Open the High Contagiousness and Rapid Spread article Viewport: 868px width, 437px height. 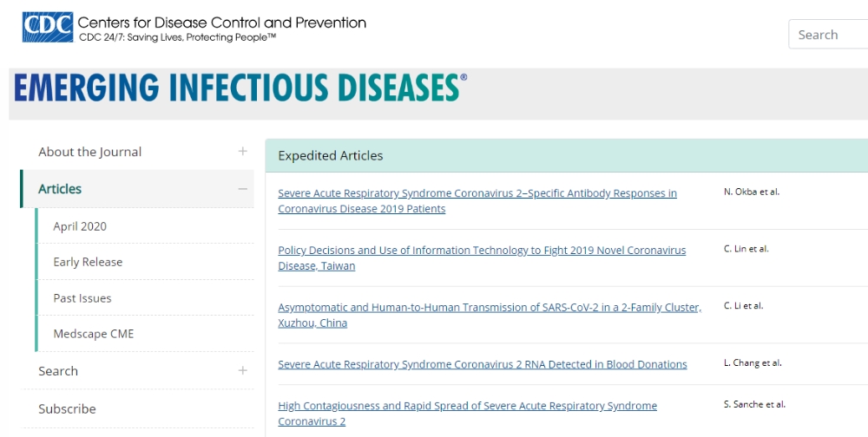click(467, 414)
